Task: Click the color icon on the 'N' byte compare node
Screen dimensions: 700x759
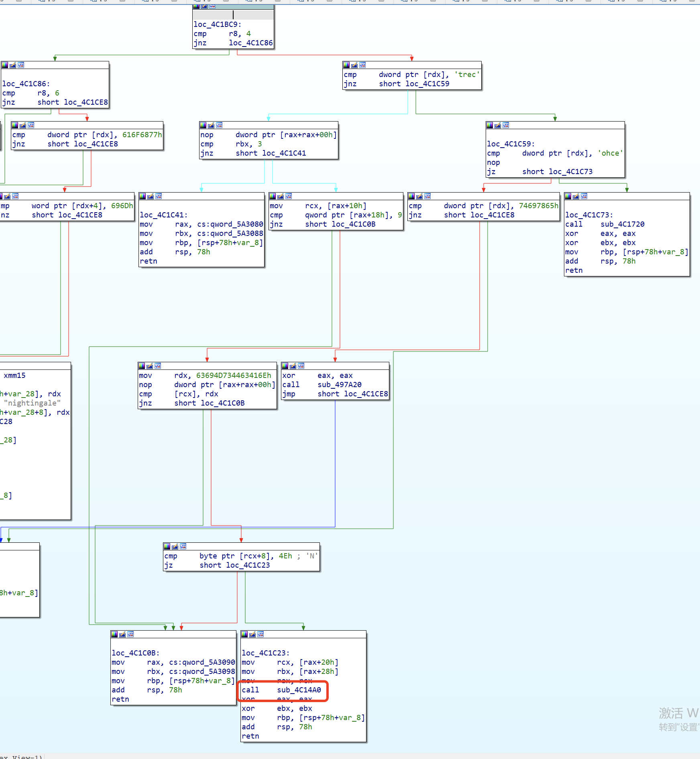Action: [167, 546]
